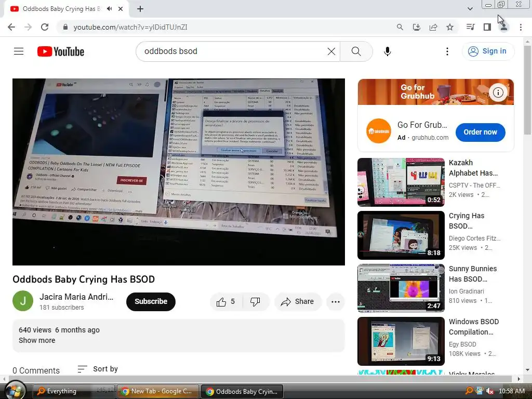
Task: Clear the search text with the X
Action: coord(331,51)
